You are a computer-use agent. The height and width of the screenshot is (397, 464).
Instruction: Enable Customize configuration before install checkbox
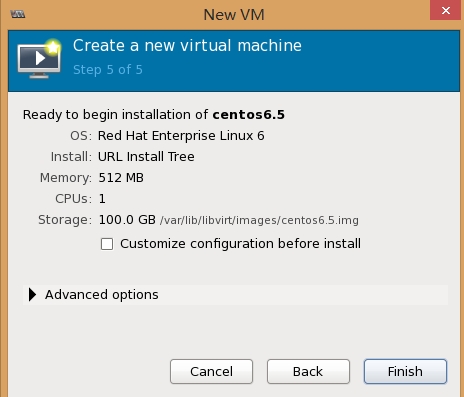[107, 244]
